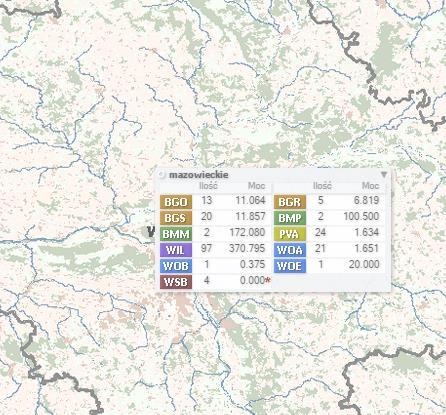The height and width of the screenshot is (415, 446).
Task: Click the brown WSB badge
Action: coord(176,282)
